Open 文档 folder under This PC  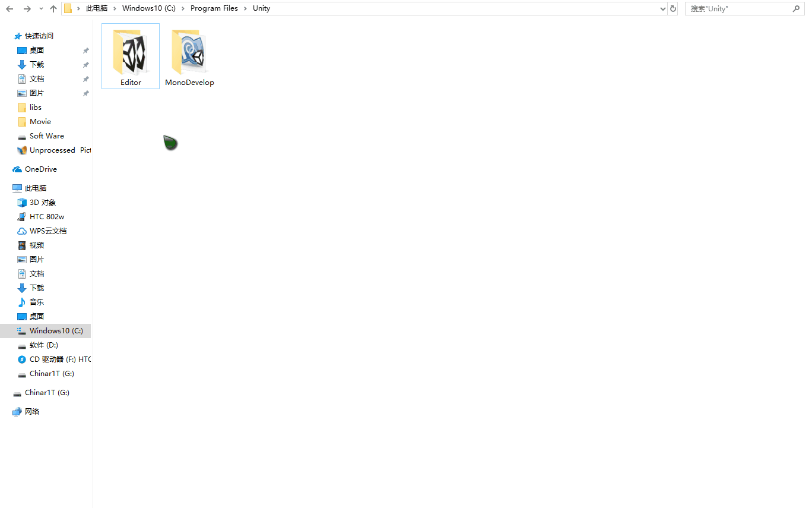[x=37, y=274]
